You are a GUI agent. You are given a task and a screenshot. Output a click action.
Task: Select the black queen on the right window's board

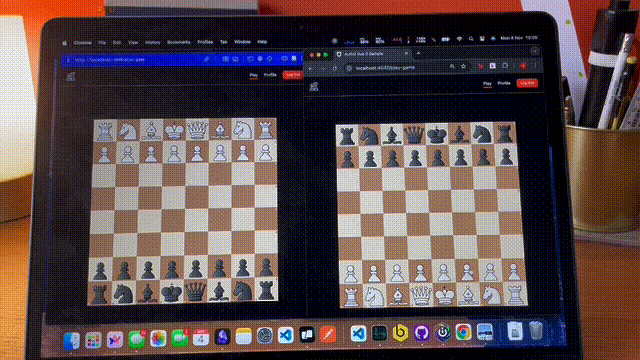[x=414, y=134]
